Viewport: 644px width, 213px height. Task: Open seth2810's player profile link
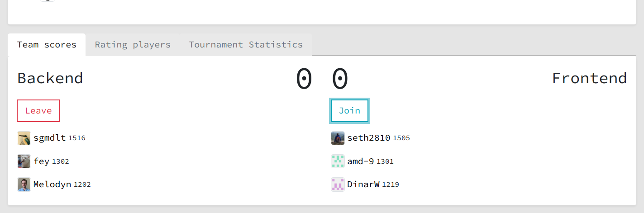(x=369, y=138)
